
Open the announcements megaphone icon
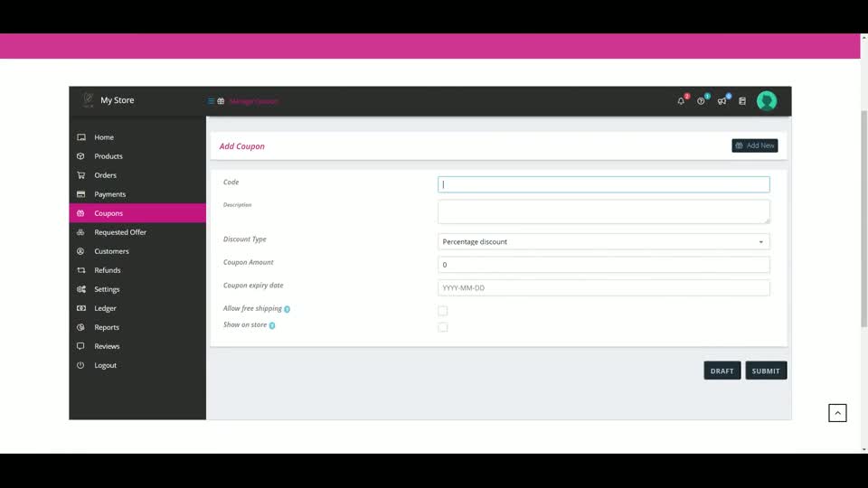click(722, 101)
